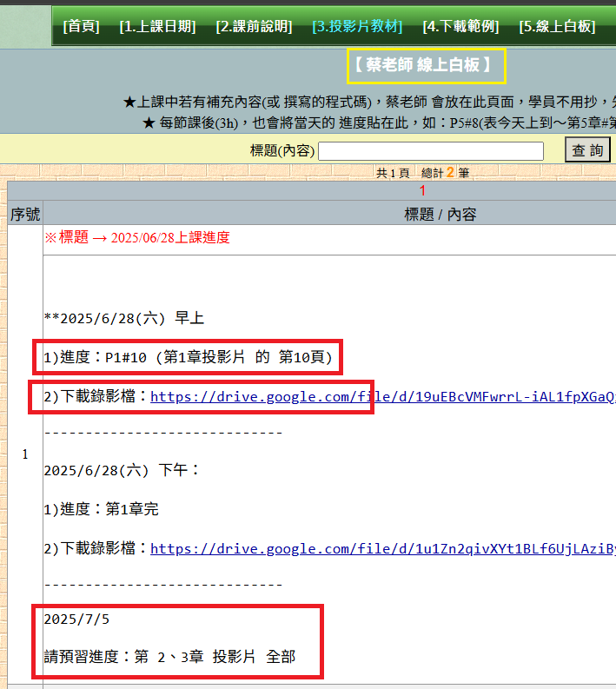Select the [2.課前說明] menu item
This screenshot has height=689, width=616.
click(254, 26)
